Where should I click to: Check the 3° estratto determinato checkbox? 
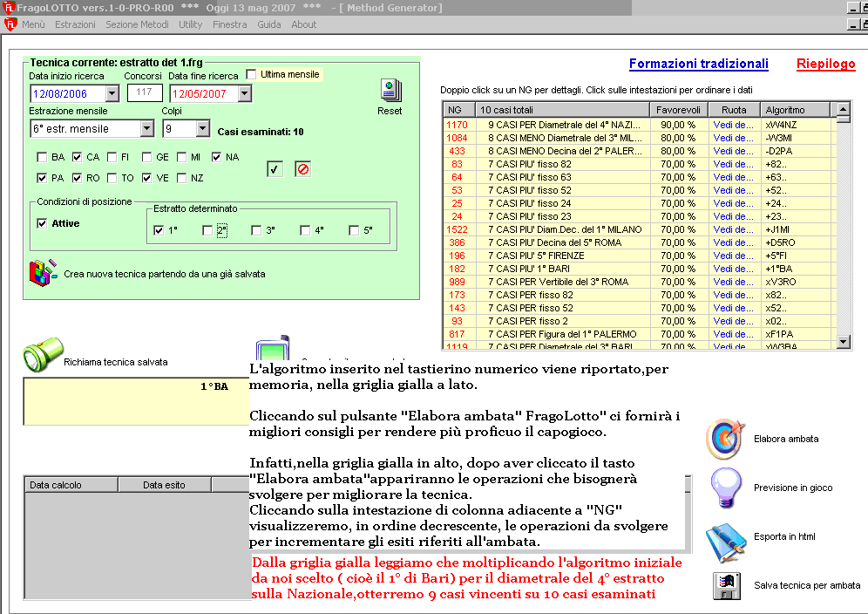tap(256, 231)
